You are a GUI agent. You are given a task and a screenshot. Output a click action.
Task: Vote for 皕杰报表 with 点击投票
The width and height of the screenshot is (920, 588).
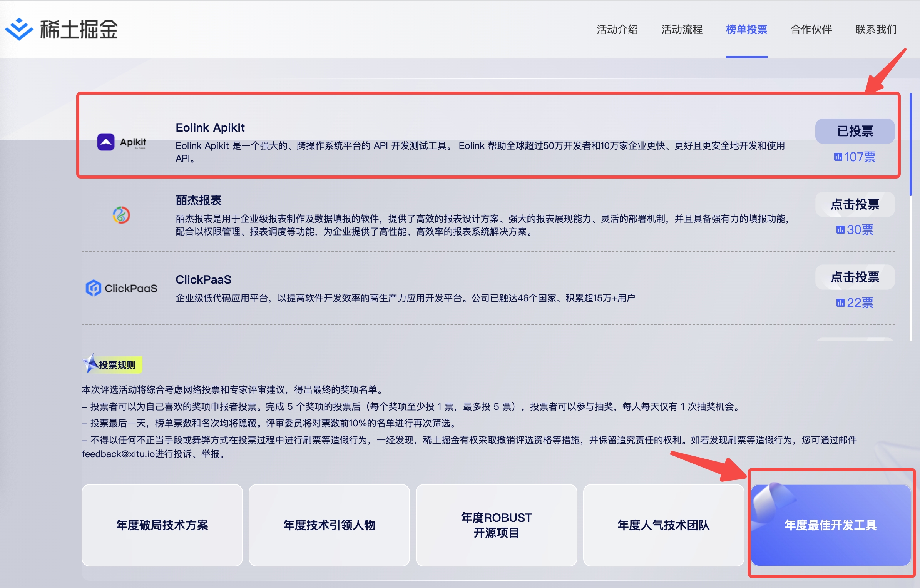[x=855, y=204]
